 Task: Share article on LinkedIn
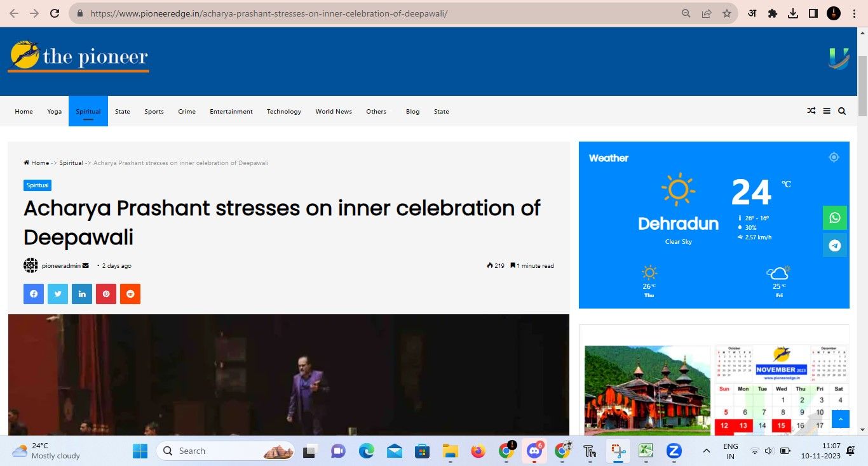(82, 294)
